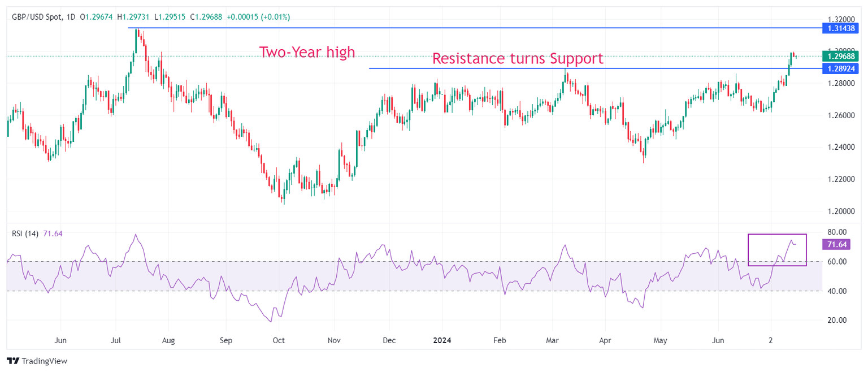Image resolution: width=868 pixels, height=372 pixels.
Task: Click the 1.20000 price scale label
Action: click(841, 211)
